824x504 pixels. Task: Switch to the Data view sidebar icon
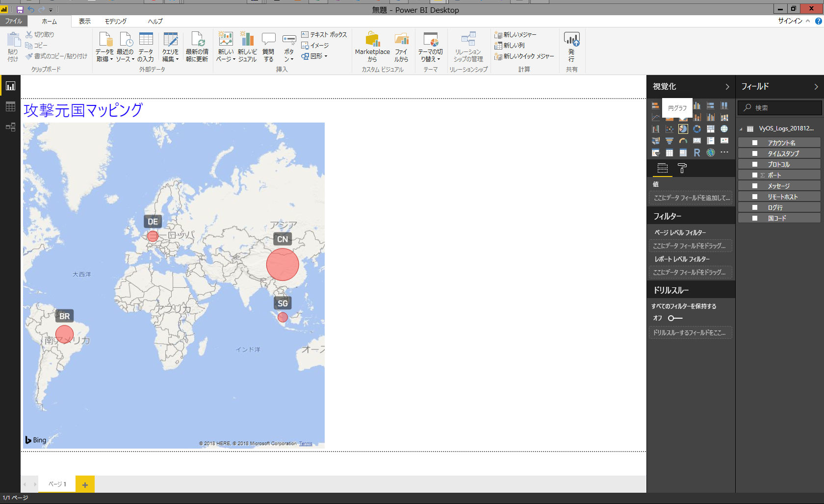10,107
